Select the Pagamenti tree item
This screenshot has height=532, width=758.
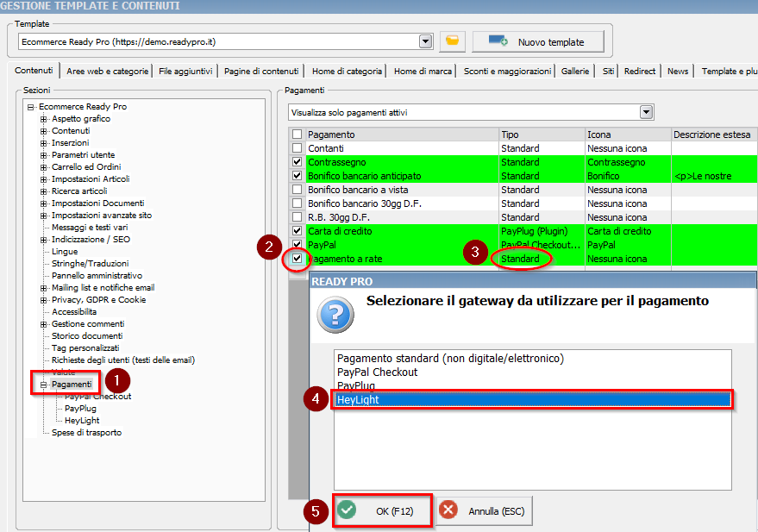(x=72, y=385)
